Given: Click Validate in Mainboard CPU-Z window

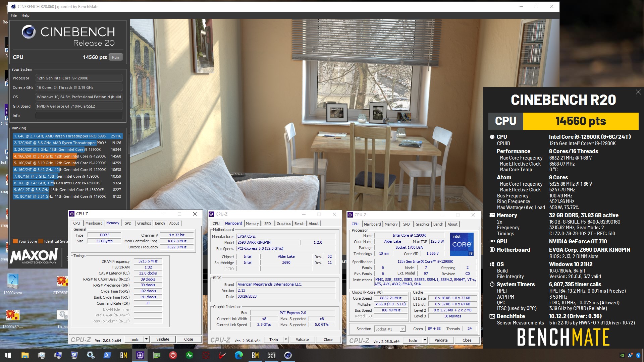Looking at the screenshot, I should (302, 340).
